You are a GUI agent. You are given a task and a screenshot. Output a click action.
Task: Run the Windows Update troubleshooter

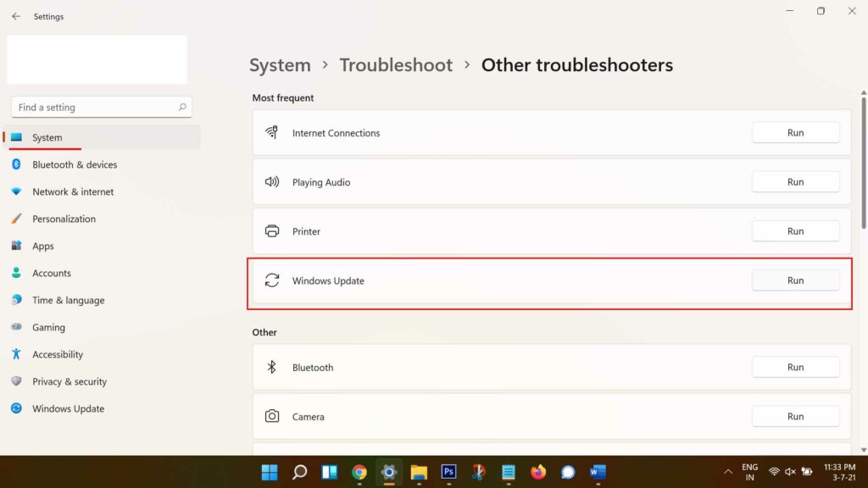tap(795, 280)
